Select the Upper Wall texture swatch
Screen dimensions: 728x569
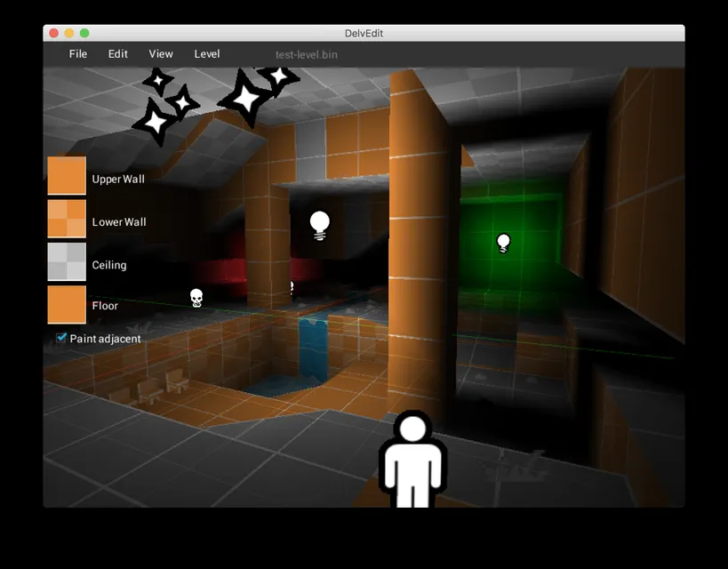pos(67,175)
